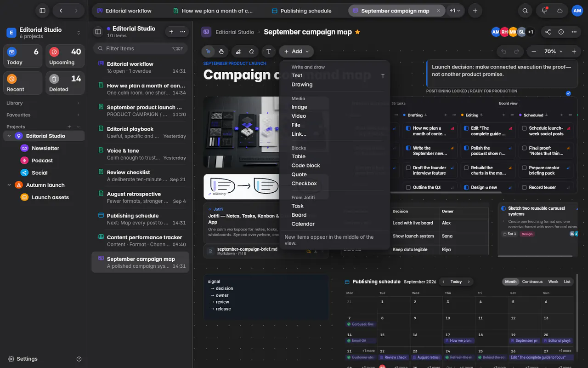588x368 pixels.
Task: Check the 'Draft the founder interview feature' checkbox
Action: tap(408, 168)
